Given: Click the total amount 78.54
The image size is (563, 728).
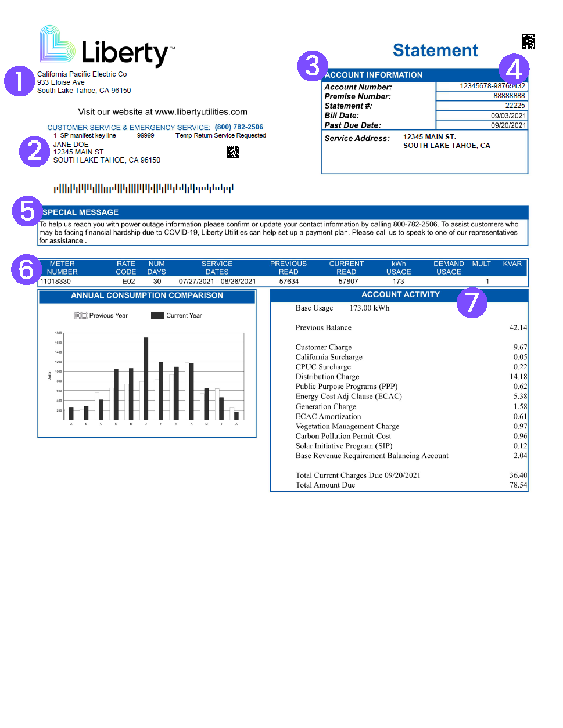Looking at the screenshot, I should (518, 485).
